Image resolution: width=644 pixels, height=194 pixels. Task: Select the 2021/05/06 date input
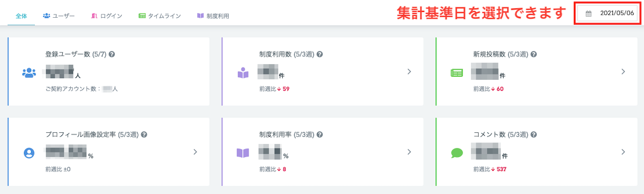tap(607, 13)
